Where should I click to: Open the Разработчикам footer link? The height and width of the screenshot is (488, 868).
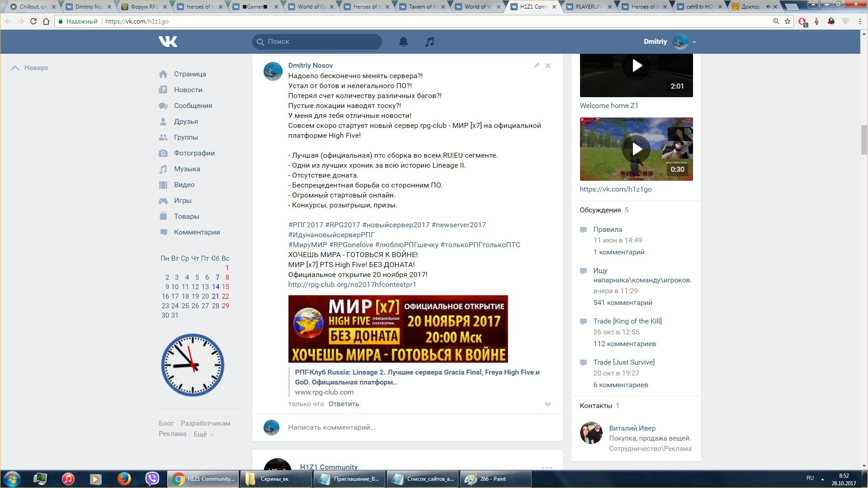(205, 423)
